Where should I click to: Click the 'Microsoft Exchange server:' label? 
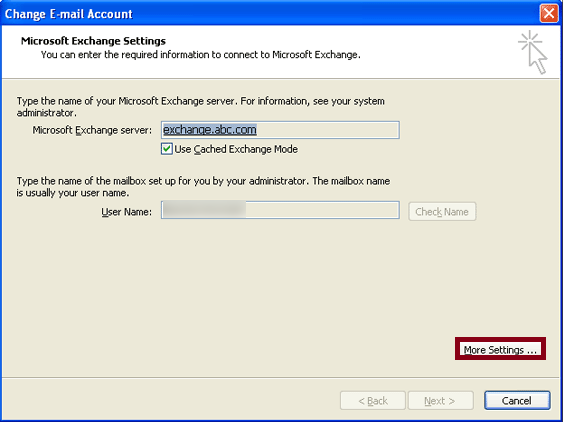pyautogui.click(x=92, y=130)
